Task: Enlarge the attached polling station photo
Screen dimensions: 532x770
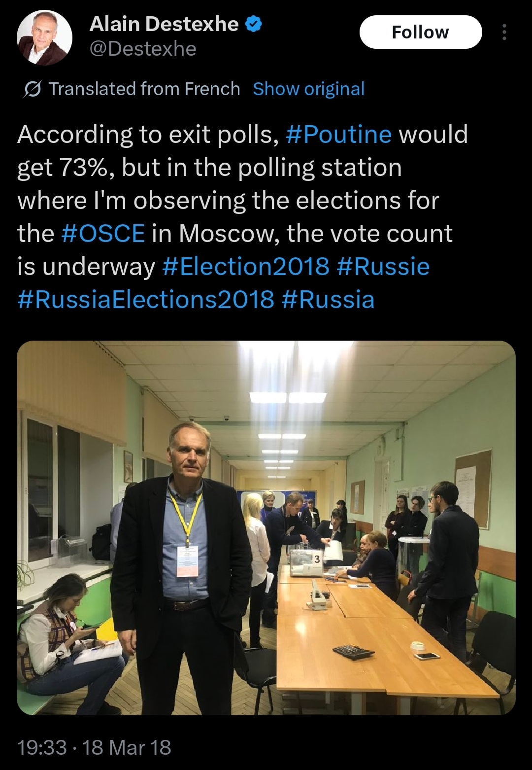Action: pyautogui.click(x=266, y=527)
